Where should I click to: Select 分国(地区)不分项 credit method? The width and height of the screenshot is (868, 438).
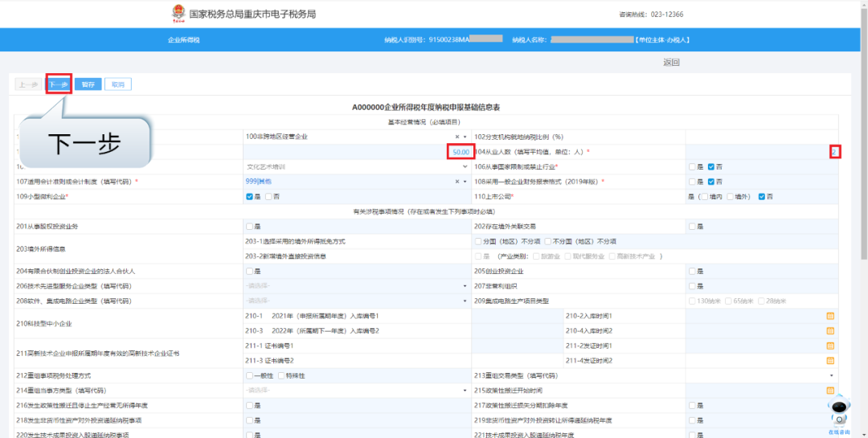[478, 241]
